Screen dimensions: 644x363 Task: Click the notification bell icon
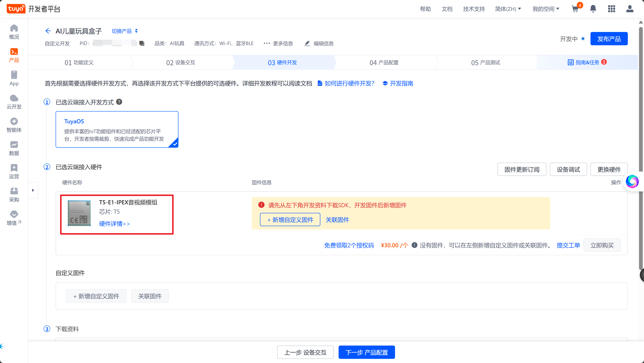tap(593, 9)
